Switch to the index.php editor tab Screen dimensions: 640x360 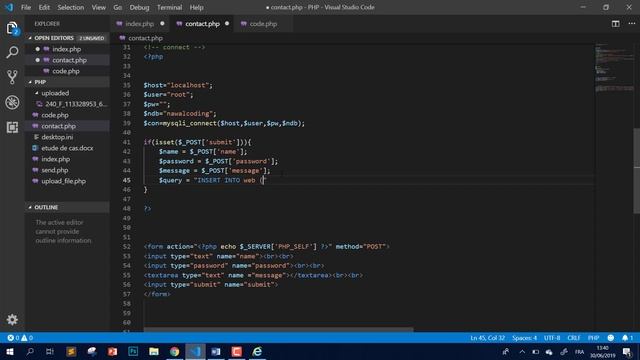point(140,24)
